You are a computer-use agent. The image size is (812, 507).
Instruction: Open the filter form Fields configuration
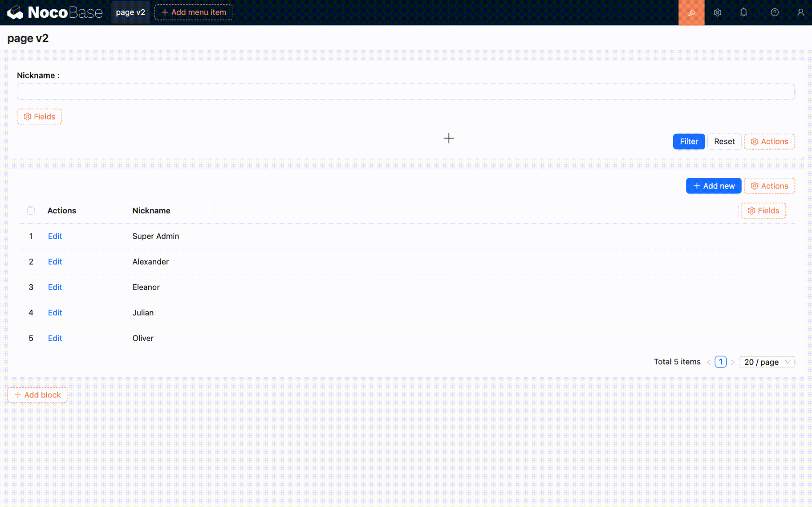(x=39, y=117)
